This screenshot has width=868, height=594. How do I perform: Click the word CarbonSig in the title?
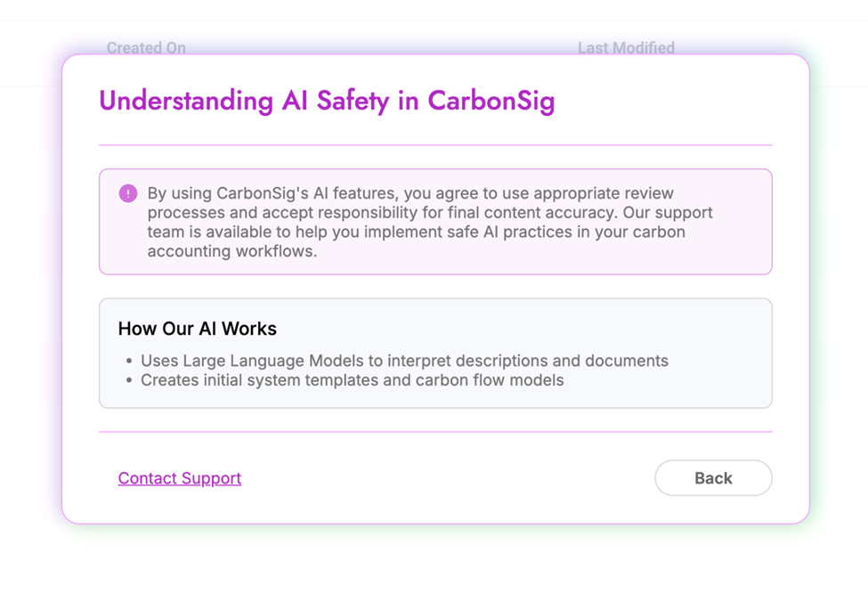(x=491, y=101)
